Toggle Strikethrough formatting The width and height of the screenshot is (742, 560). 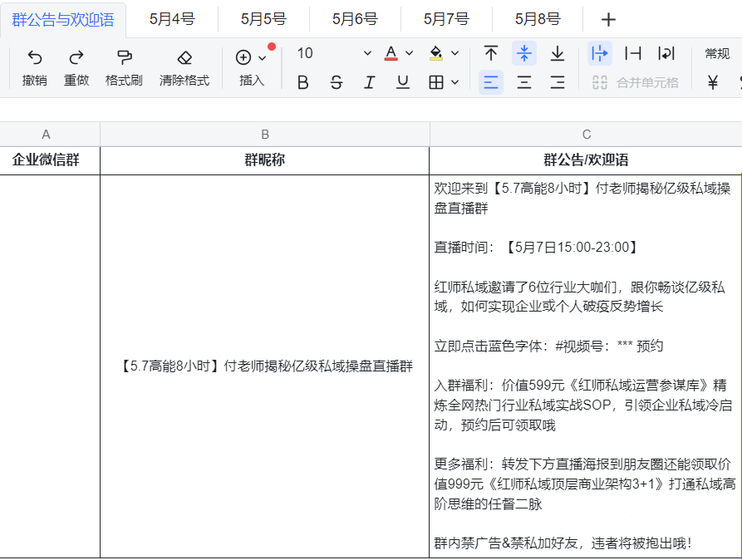(x=336, y=83)
